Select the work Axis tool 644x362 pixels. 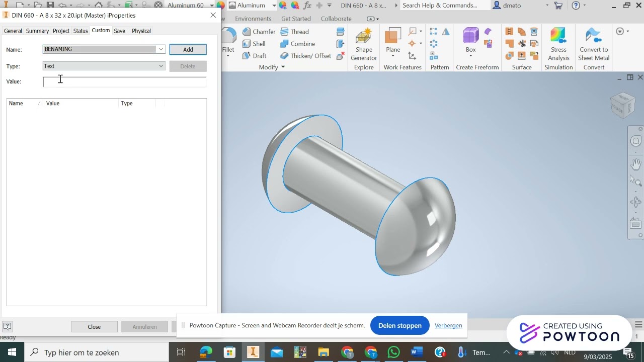[413, 32]
